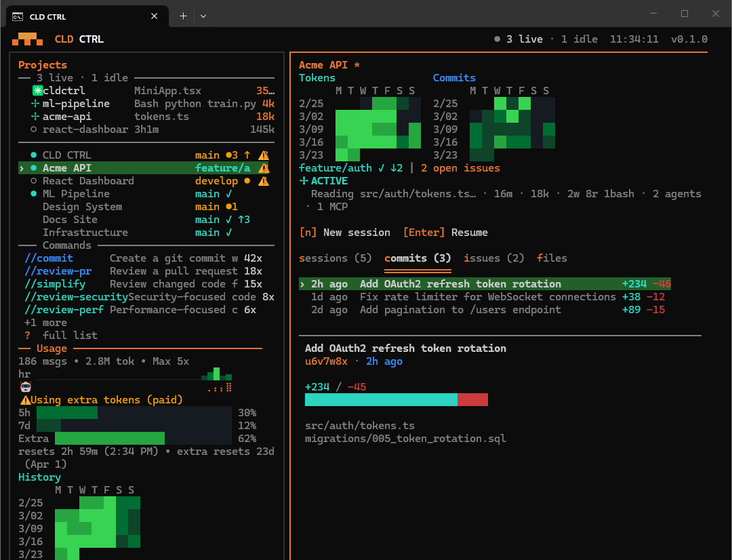Click the hourly usage sparkline chart
Screen dimensions: 732x560
134,374
